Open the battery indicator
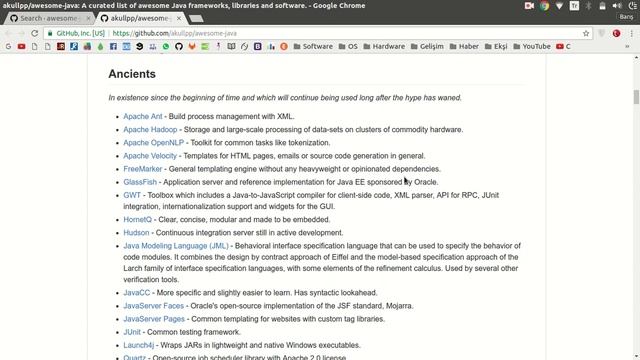The width and height of the screenshot is (640, 360). pyautogui.click(x=602, y=6)
